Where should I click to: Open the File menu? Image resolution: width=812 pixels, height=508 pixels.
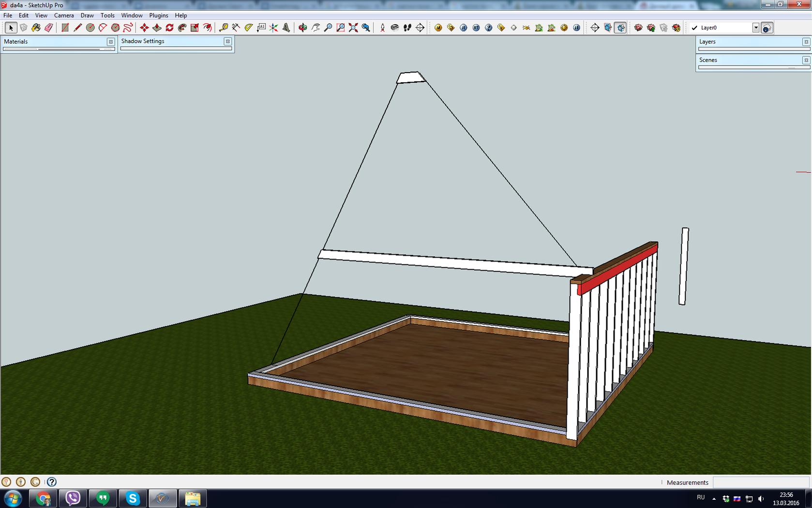[8, 15]
